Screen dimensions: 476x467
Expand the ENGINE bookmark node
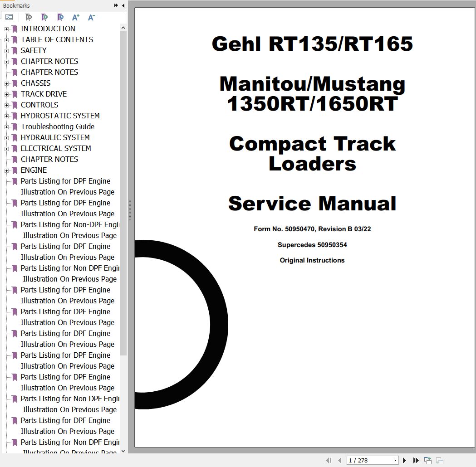pos(6,171)
